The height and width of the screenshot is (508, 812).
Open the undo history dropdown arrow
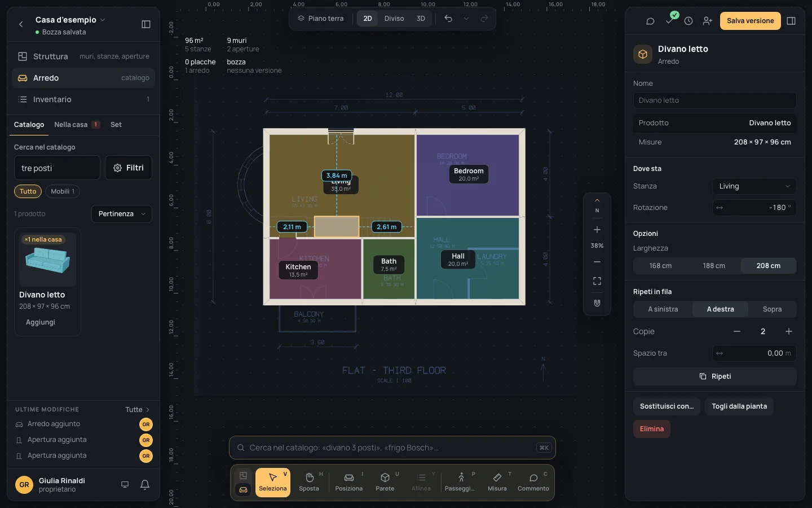(x=466, y=19)
